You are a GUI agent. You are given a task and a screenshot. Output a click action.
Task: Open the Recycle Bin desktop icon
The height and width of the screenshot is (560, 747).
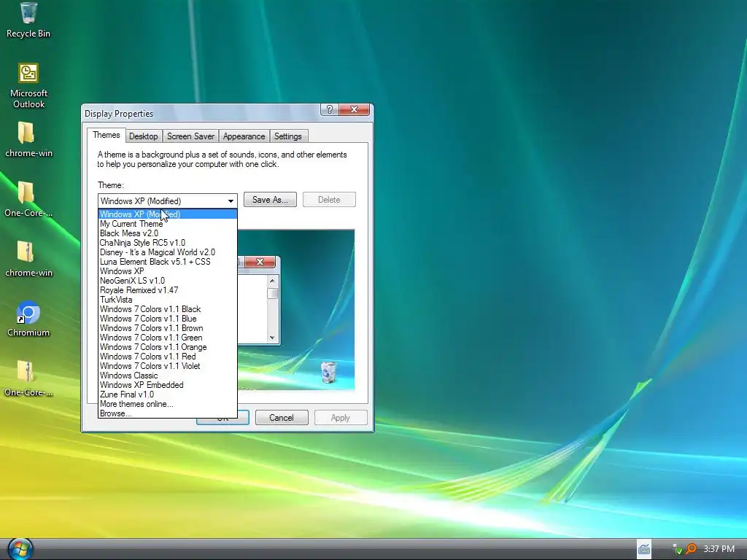[x=28, y=20]
